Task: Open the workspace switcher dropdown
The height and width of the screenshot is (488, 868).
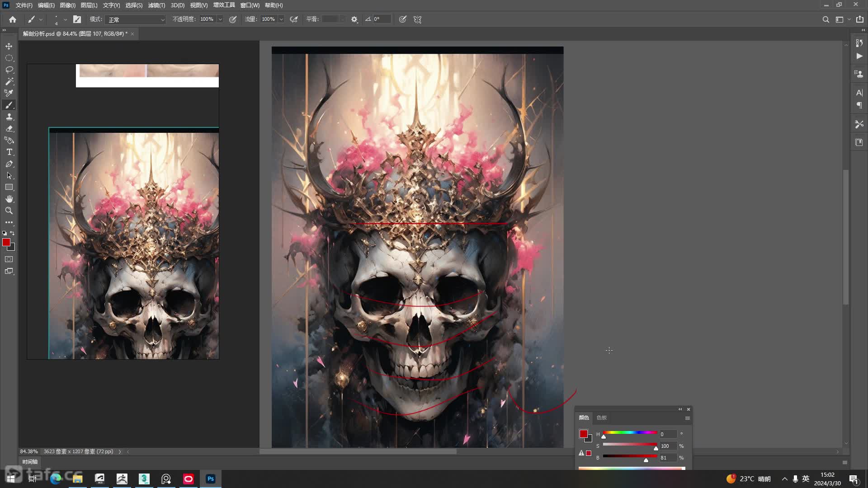Action: coord(843,19)
